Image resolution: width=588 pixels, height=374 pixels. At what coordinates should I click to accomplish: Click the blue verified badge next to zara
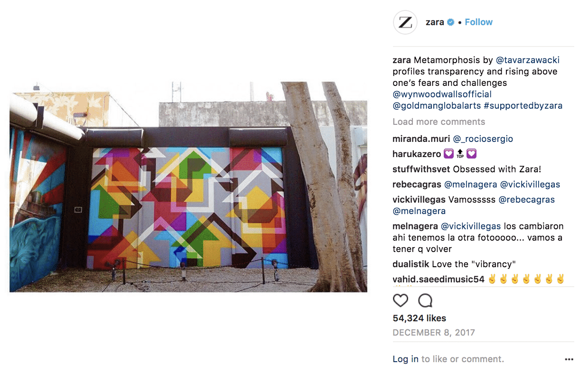(x=451, y=22)
